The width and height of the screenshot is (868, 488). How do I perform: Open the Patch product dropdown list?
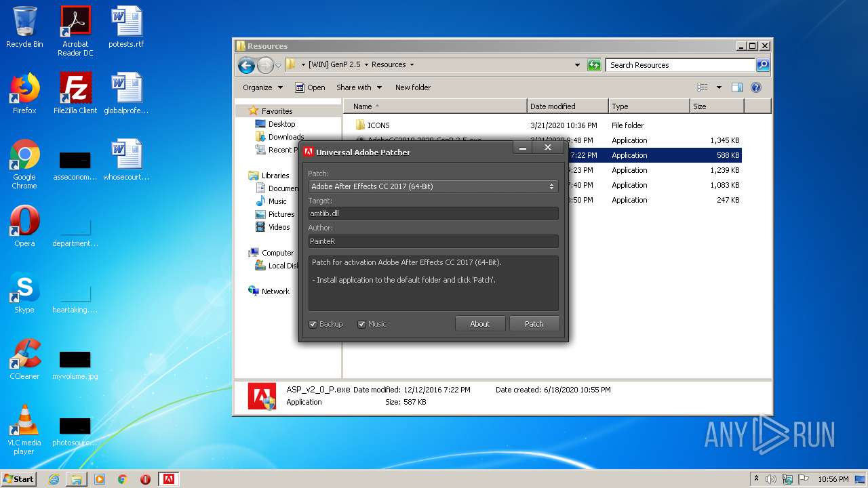coord(433,186)
